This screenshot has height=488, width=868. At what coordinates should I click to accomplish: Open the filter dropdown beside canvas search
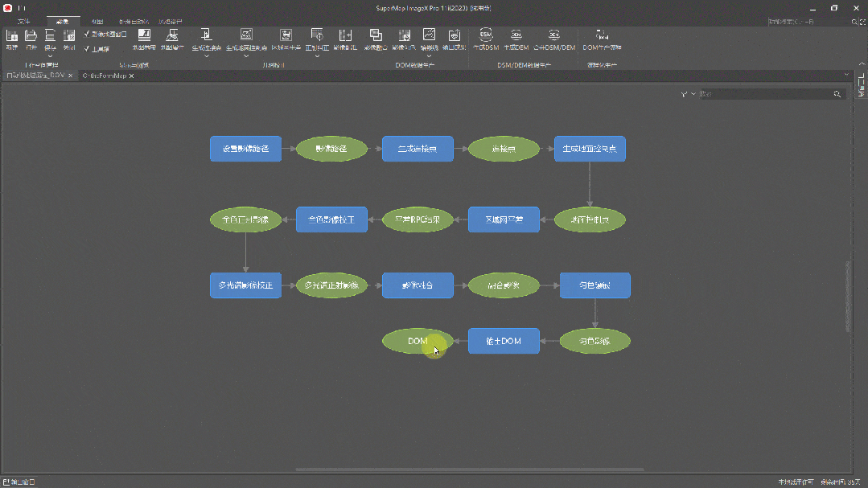pos(693,94)
